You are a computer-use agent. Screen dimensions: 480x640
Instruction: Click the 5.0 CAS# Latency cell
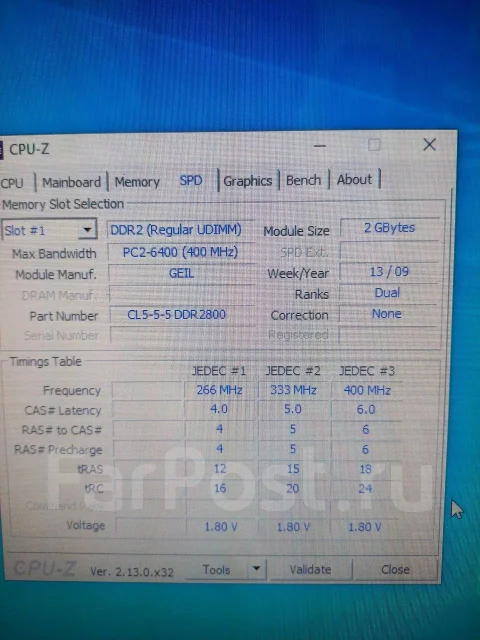tap(293, 409)
